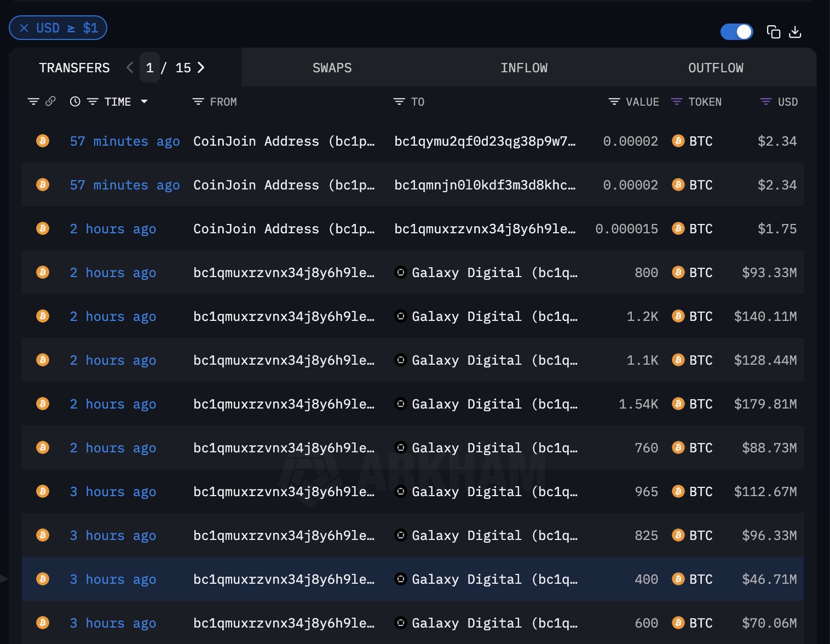The image size is (830, 644).
Task: Select the 0.000015 value cell
Action: tap(627, 229)
